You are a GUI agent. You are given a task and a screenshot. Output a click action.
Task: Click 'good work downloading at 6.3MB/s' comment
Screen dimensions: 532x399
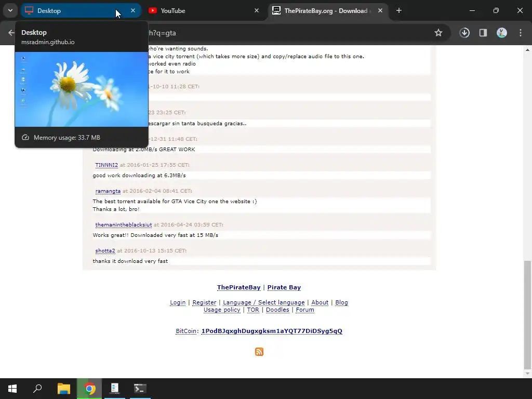(139, 176)
